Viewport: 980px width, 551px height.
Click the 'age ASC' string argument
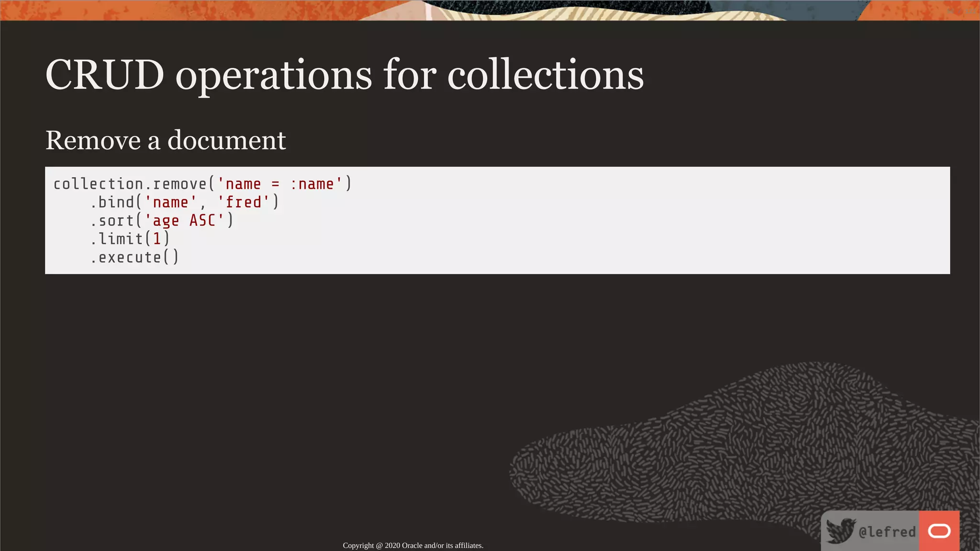pos(184,220)
